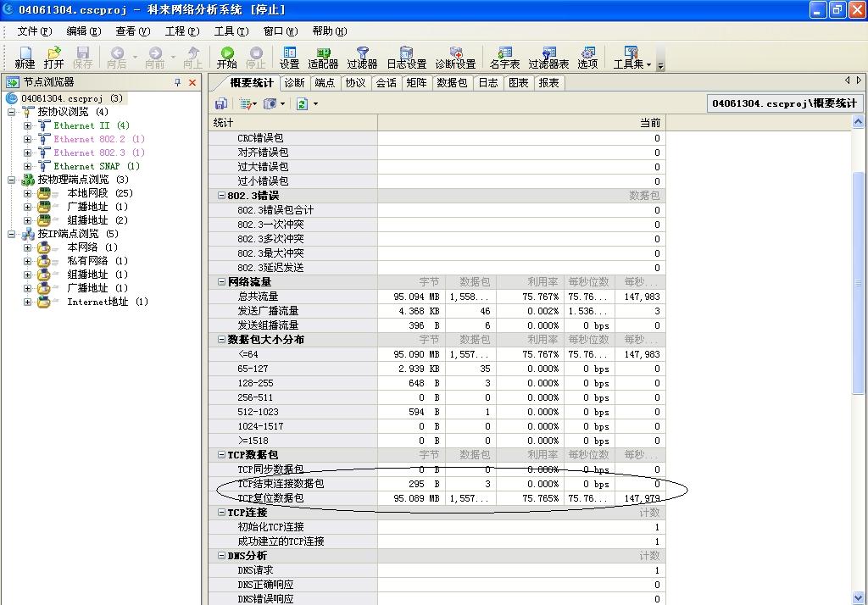Click the 打开 (Open) folder icon
The image size is (868, 605).
[x=53, y=53]
